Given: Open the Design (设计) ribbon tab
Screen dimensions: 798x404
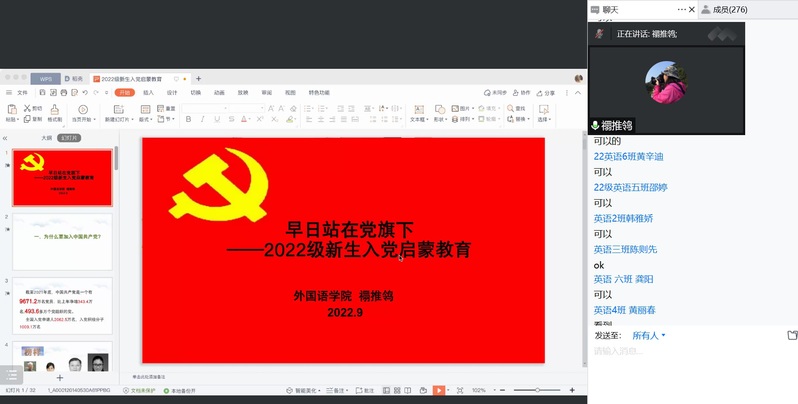Looking at the screenshot, I should (172, 93).
